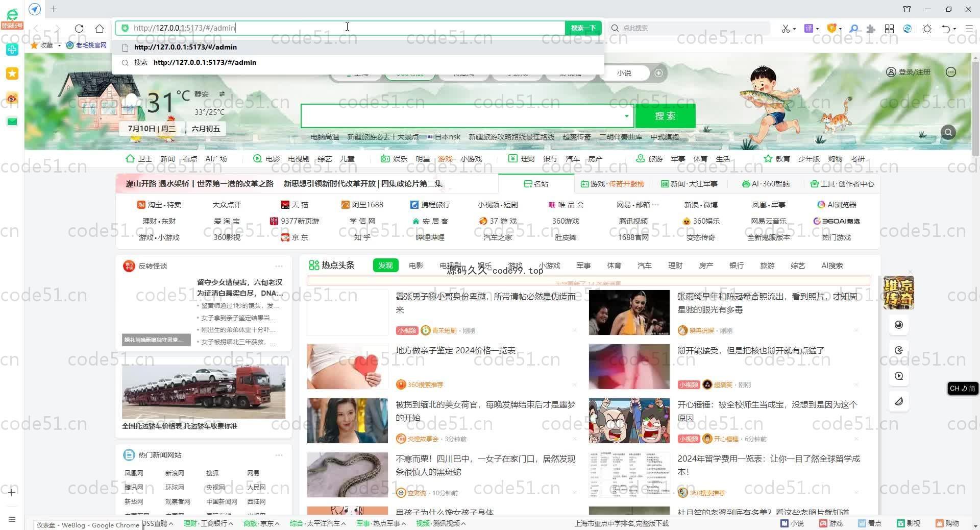Viewport: 980px width, 530px height.
Task: Select the 名站 tab
Action: click(536, 184)
